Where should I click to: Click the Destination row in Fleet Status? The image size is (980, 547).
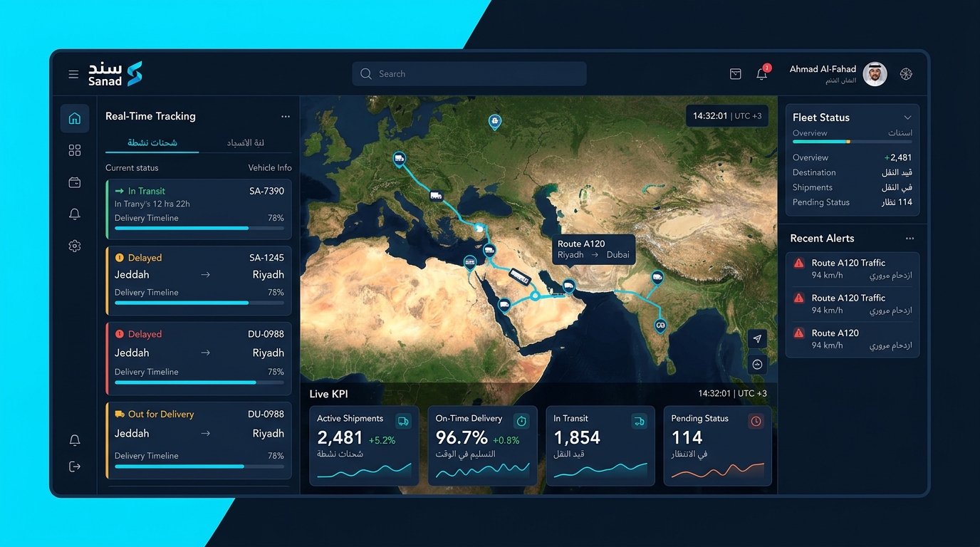853,172
